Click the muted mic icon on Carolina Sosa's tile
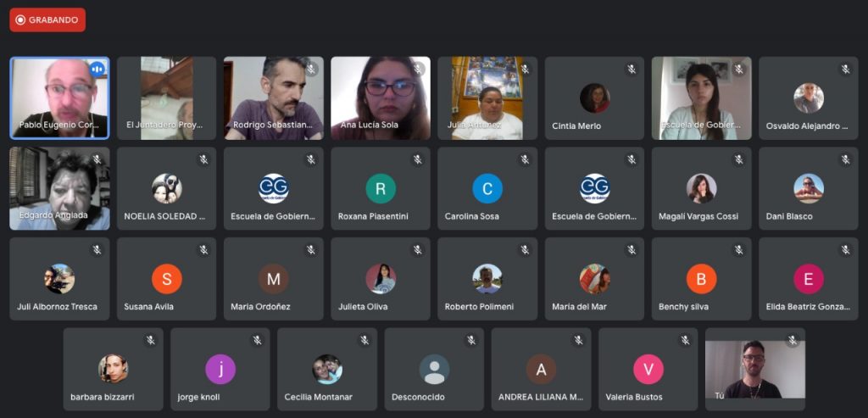The width and height of the screenshot is (868, 418). (524, 159)
